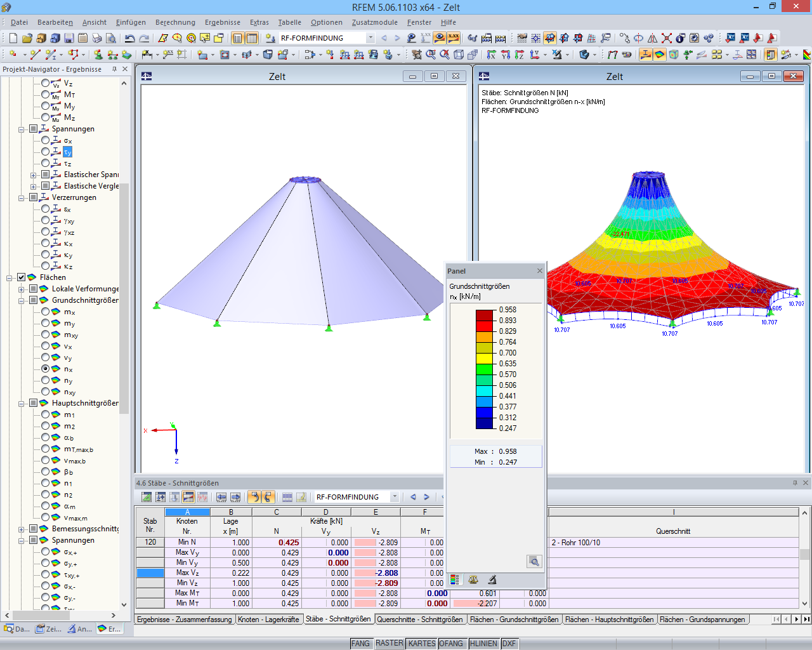Screen dimensions: 812x650
Task: Enable RASTER mode in the status bar
Action: (x=389, y=643)
